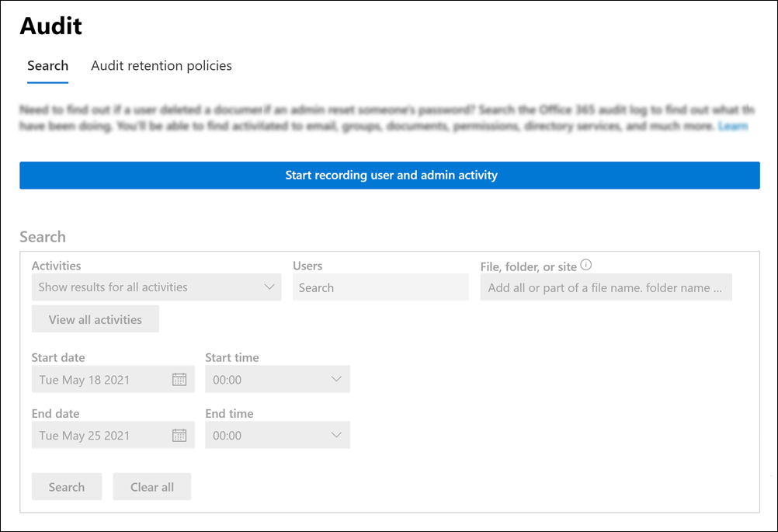The height and width of the screenshot is (532, 778).
Task: Click inside the Users search field
Action: (380, 287)
